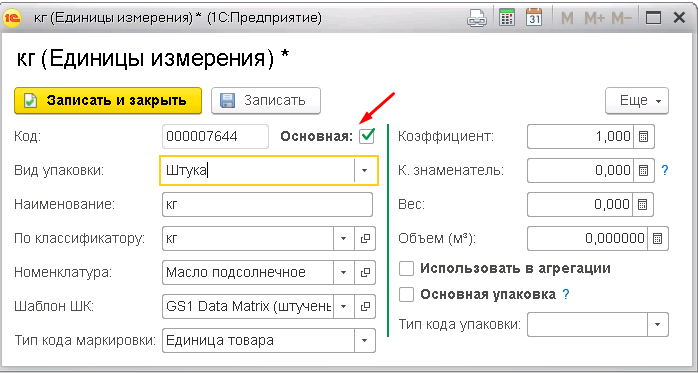
Task: Enable Использовать в агрегации checkbox
Action: (406, 269)
